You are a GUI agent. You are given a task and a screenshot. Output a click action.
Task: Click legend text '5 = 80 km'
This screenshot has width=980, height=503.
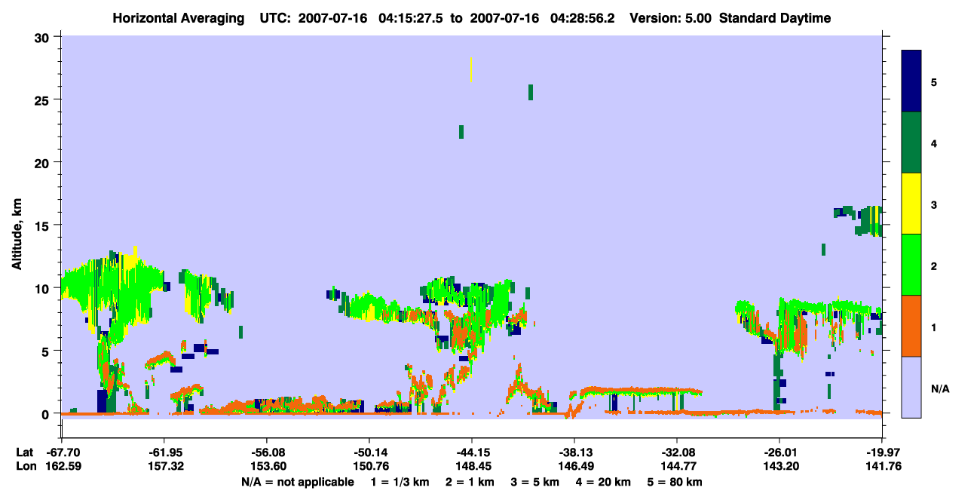tap(676, 482)
